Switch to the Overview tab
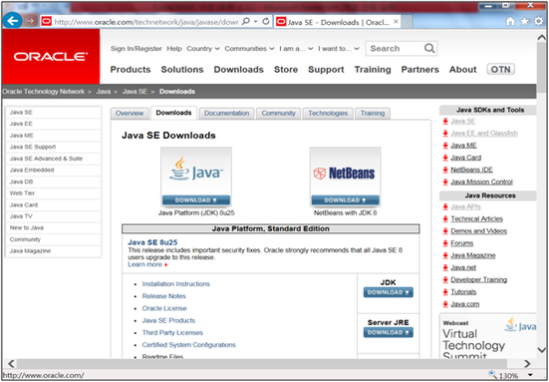This screenshot has height=382, width=549. pos(130,113)
